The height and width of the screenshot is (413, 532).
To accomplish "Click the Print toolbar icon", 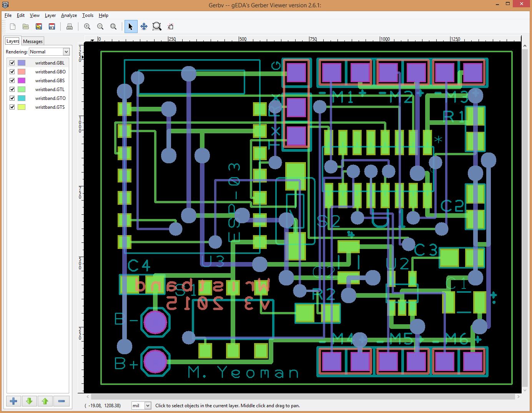I will click(69, 27).
